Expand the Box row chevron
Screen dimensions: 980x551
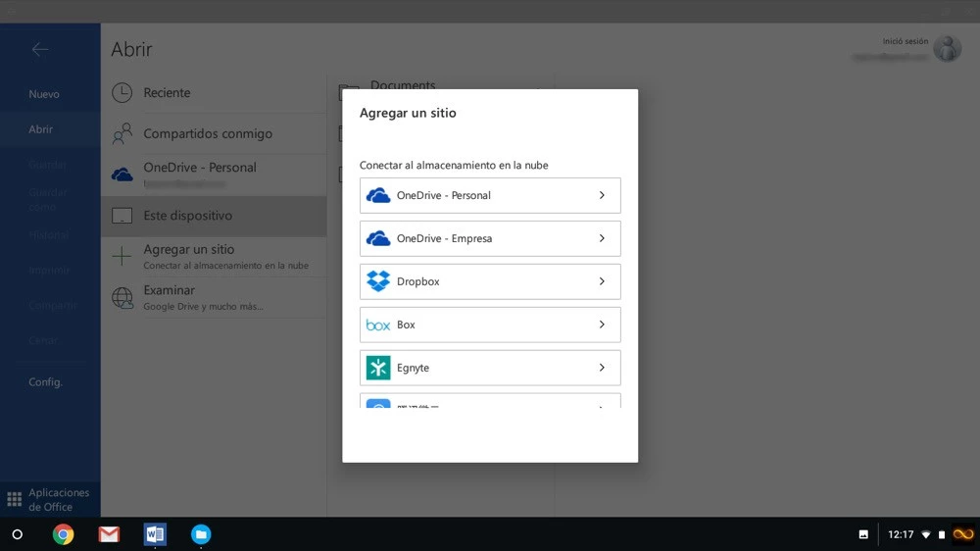[602, 325]
